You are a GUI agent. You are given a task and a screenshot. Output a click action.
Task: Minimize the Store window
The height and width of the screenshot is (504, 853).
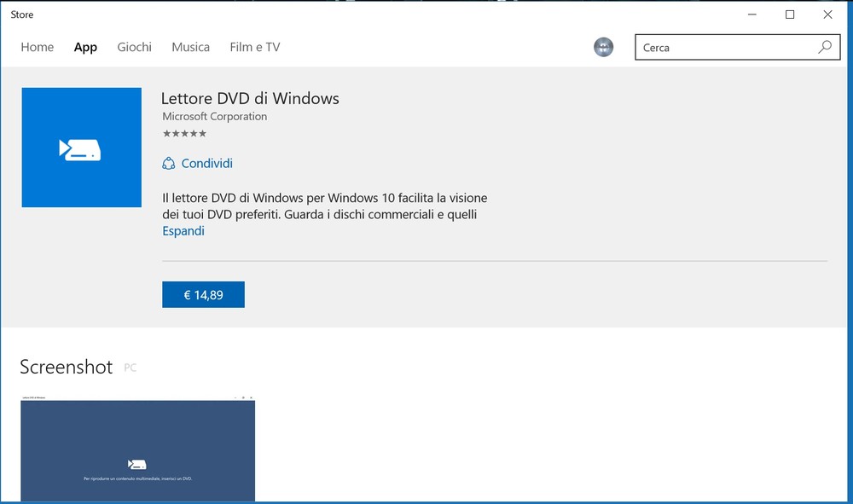752,14
